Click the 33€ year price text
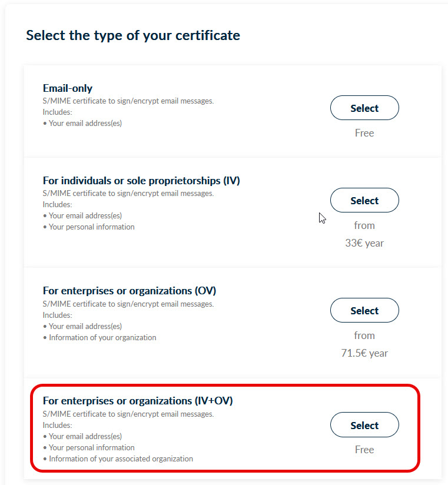448x485 pixels. click(364, 242)
